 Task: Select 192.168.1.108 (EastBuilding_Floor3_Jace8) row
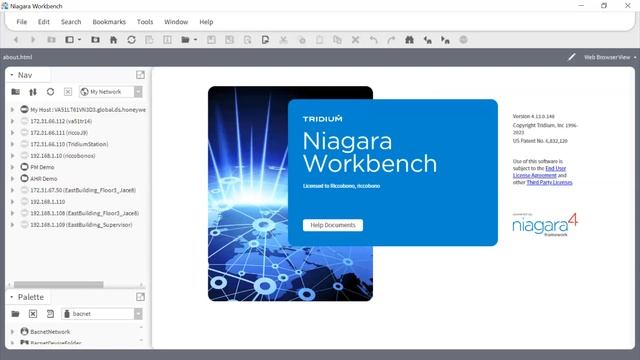click(84, 213)
